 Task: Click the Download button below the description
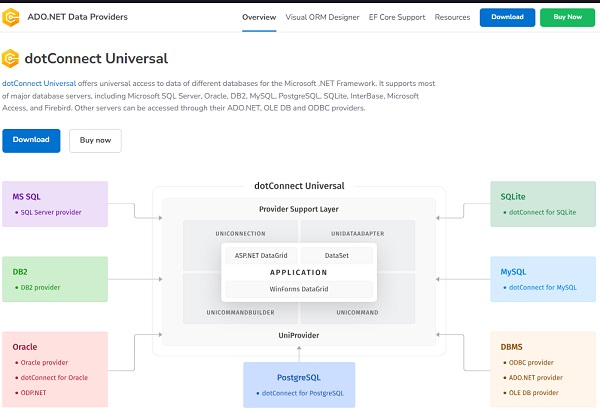[31, 140]
